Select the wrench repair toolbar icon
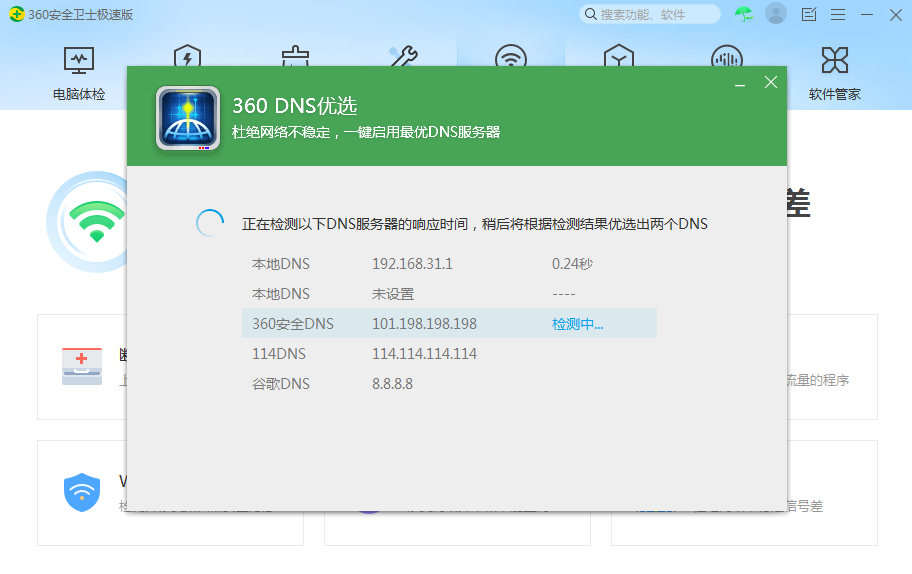 click(403, 56)
